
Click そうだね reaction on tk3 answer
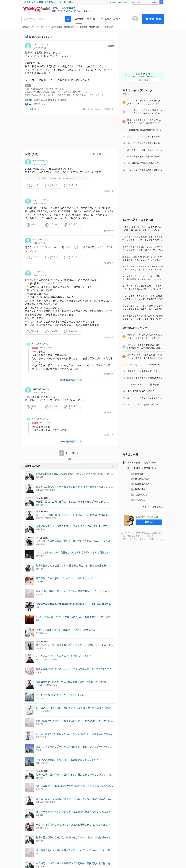(53, 186)
